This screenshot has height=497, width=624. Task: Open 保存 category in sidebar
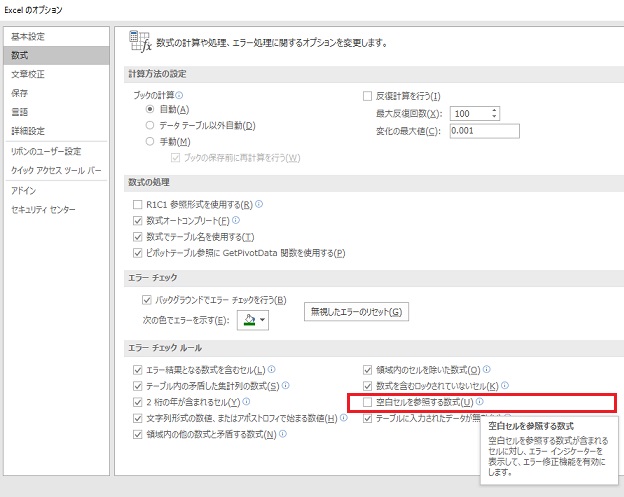(x=56, y=93)
